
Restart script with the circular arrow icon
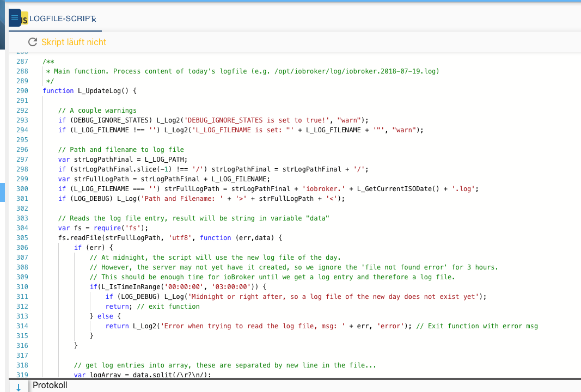[33, 42]
